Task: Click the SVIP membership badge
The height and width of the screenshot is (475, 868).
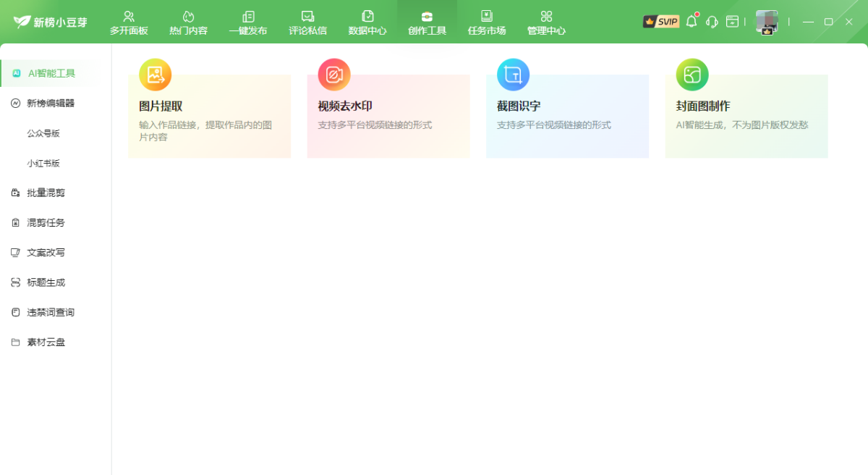Action: point(660,21)
